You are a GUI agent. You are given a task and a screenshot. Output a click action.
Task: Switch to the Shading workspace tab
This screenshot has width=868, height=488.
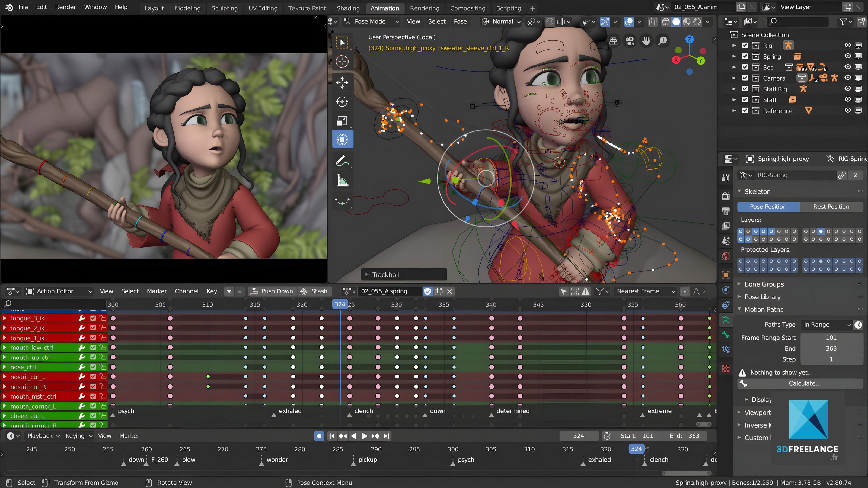click(x=348, y=8)
